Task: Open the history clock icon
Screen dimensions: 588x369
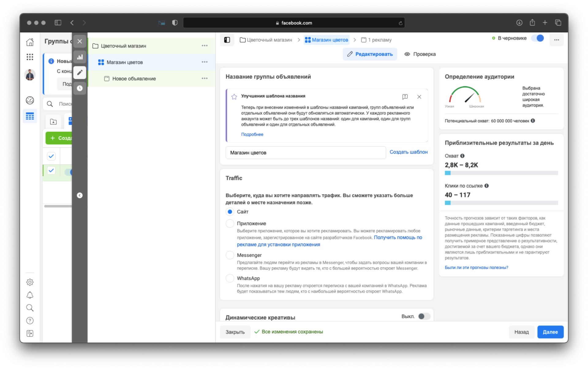Action: point(80,88)
